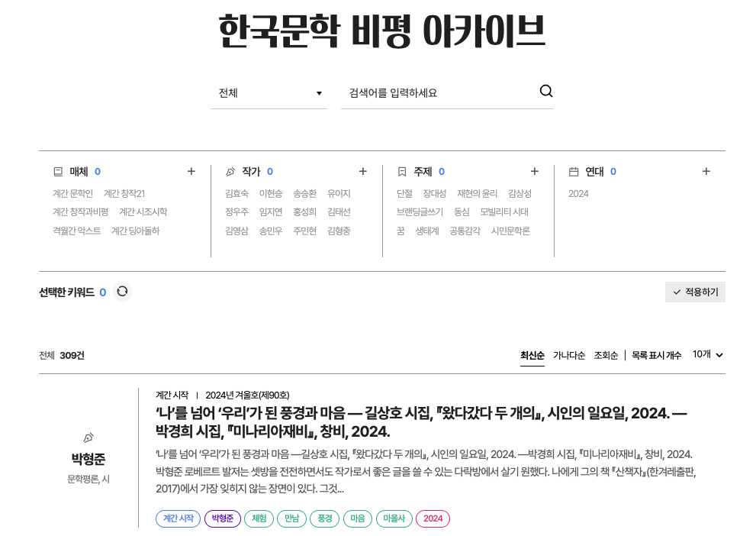Click the bookmark icon beside 주제
The image size is (756, 536).
[404, 171]
